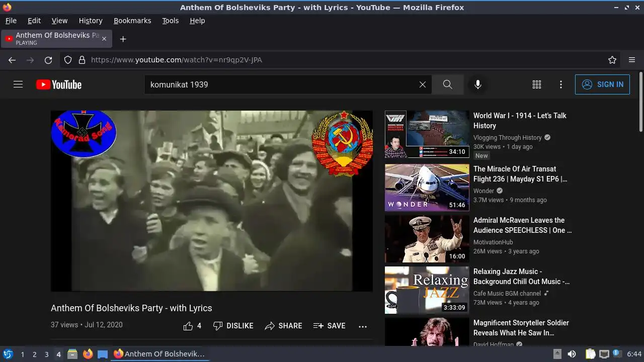Viewport: 644px width, 362px height.
Task: Save video to a playlist
Action: point(330,326)
